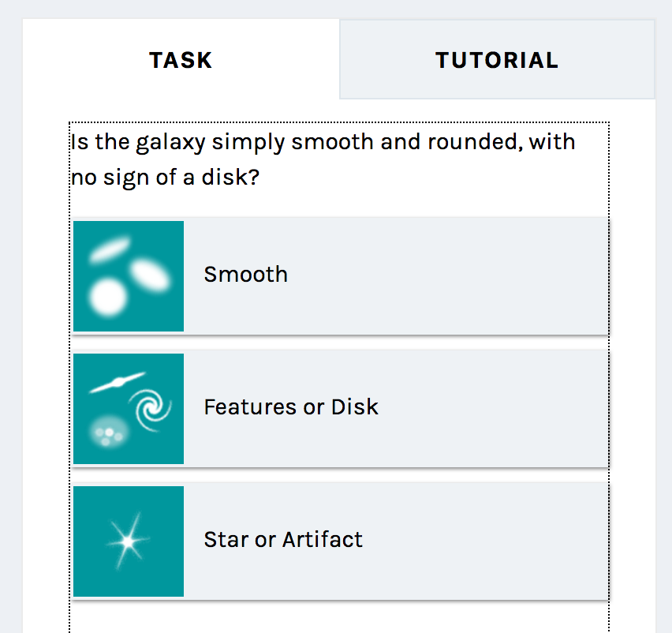
Task: Choose the Features or Disk answer option
Action: click(339, 407)
